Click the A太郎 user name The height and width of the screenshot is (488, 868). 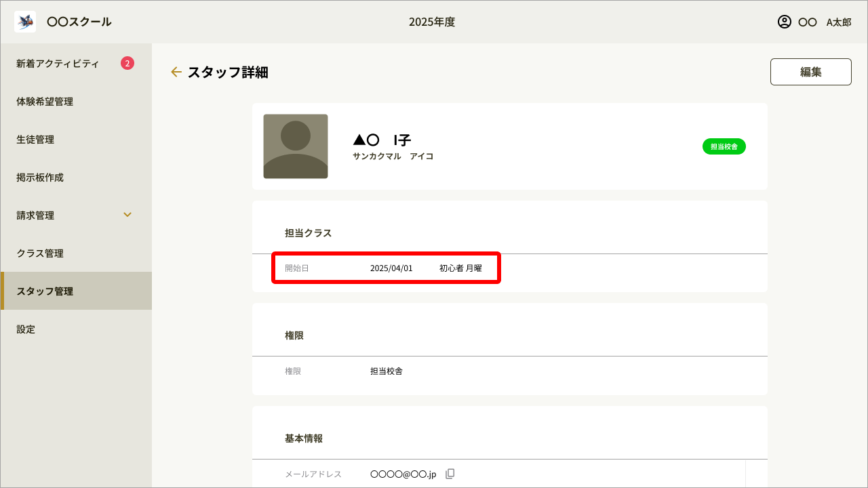(x=838, y=22)
